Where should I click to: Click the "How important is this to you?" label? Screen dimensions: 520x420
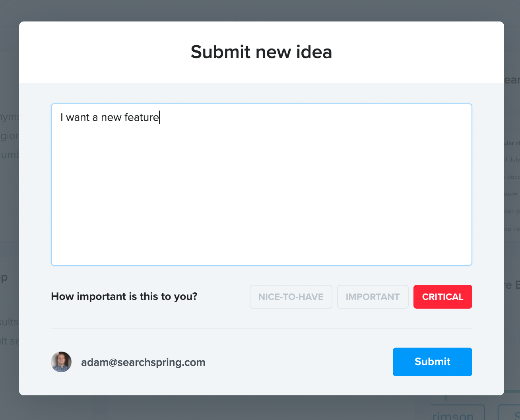point(124,296)
